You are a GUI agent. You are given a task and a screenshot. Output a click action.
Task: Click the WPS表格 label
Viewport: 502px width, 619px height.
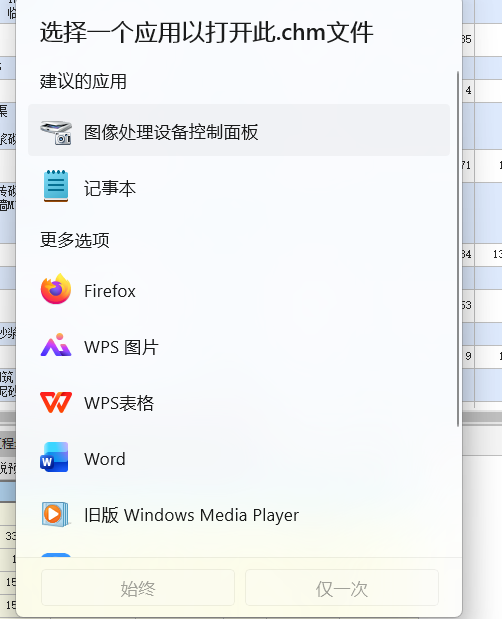pos(119,403)
